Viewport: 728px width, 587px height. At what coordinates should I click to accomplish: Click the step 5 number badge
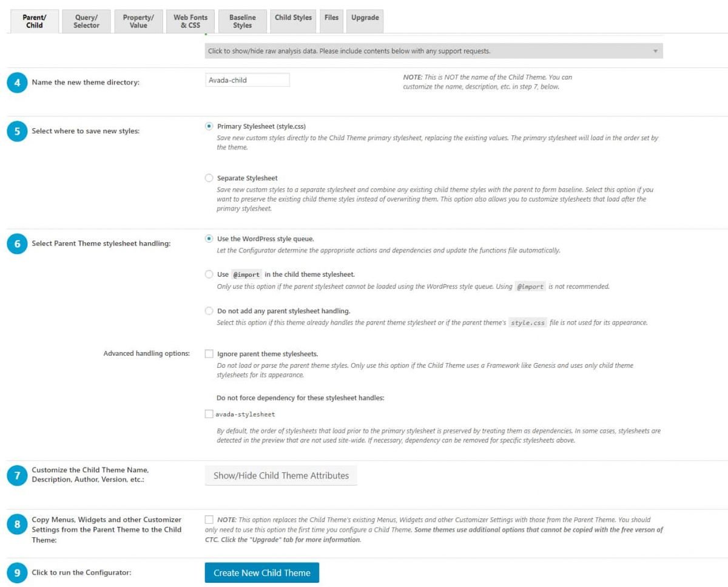click(17, 131)
